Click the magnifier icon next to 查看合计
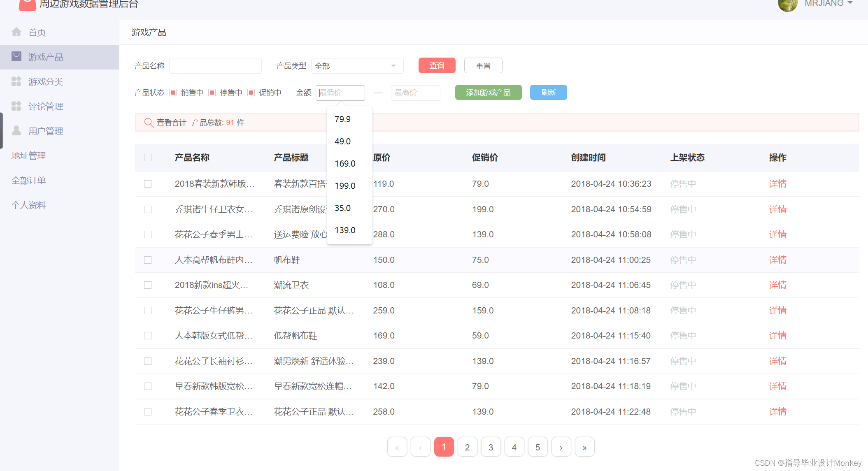The width and height of the screenshot is (868, 471). click(x=149, y=123)
